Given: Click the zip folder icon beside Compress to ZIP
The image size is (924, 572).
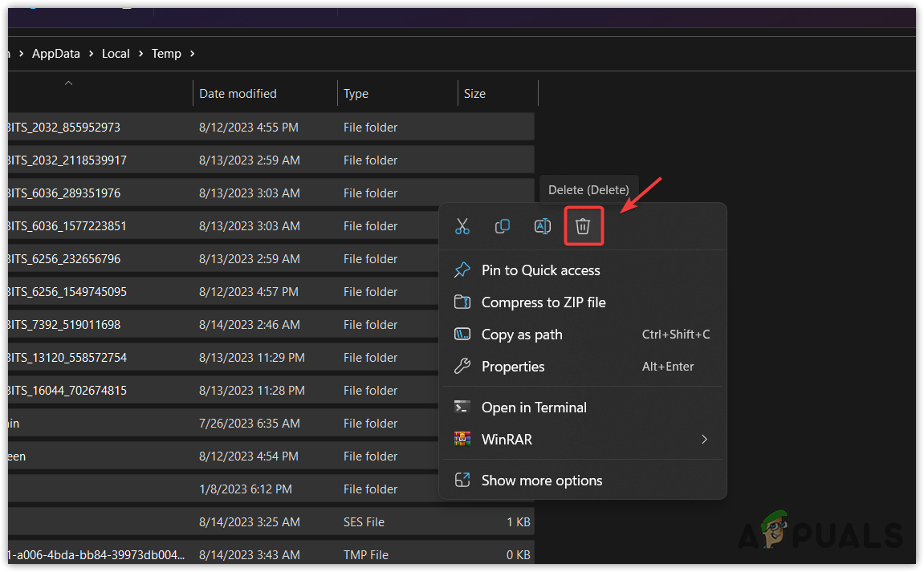Looking at the screenshot, I should [x=462, y=302].
